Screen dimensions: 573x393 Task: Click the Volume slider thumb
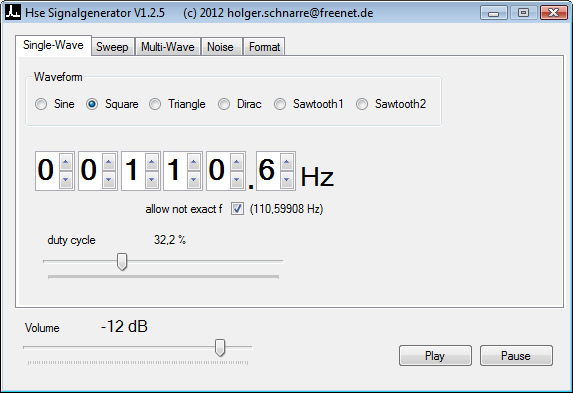[220, 347]
